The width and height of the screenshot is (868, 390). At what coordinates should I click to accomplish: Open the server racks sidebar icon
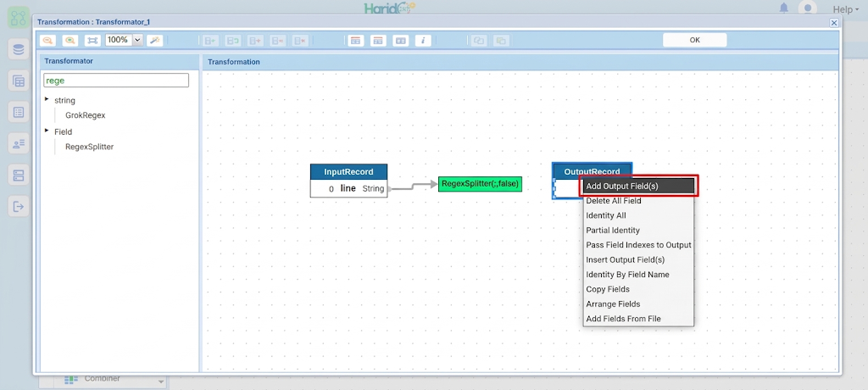[x=19, y=175]
